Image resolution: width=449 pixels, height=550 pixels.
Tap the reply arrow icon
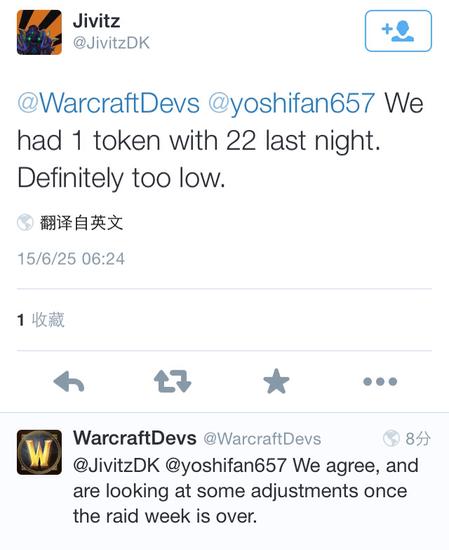[69, 381]
